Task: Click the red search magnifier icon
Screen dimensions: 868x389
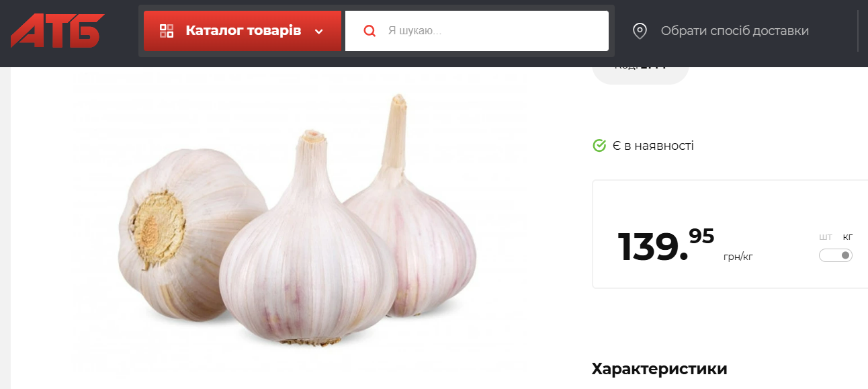Action: click(x=370, y=31)
